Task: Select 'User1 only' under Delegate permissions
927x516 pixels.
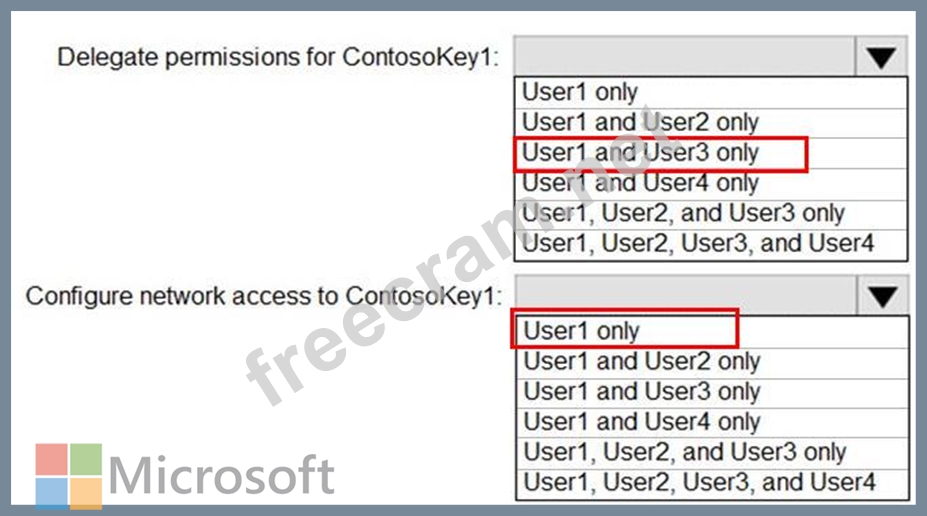Action: coord(580,92)
